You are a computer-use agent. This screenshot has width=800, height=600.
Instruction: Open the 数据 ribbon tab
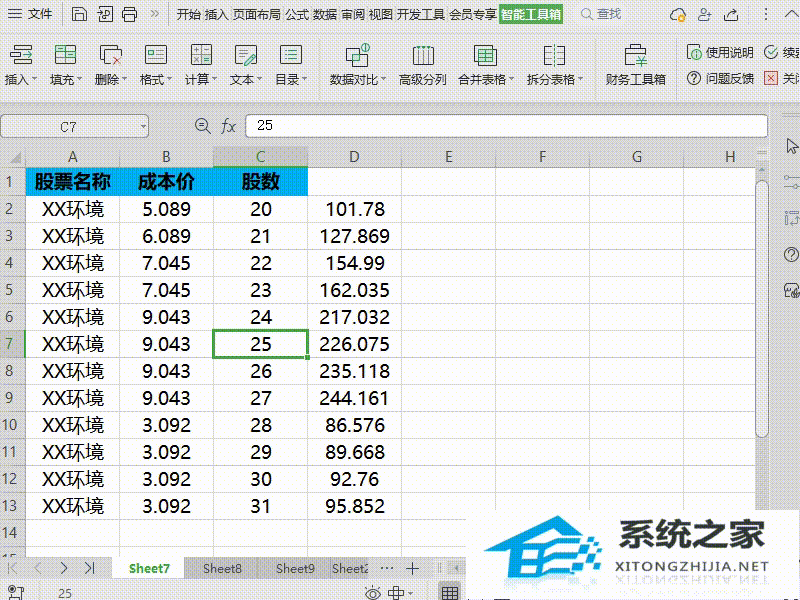tap(324, 14)
